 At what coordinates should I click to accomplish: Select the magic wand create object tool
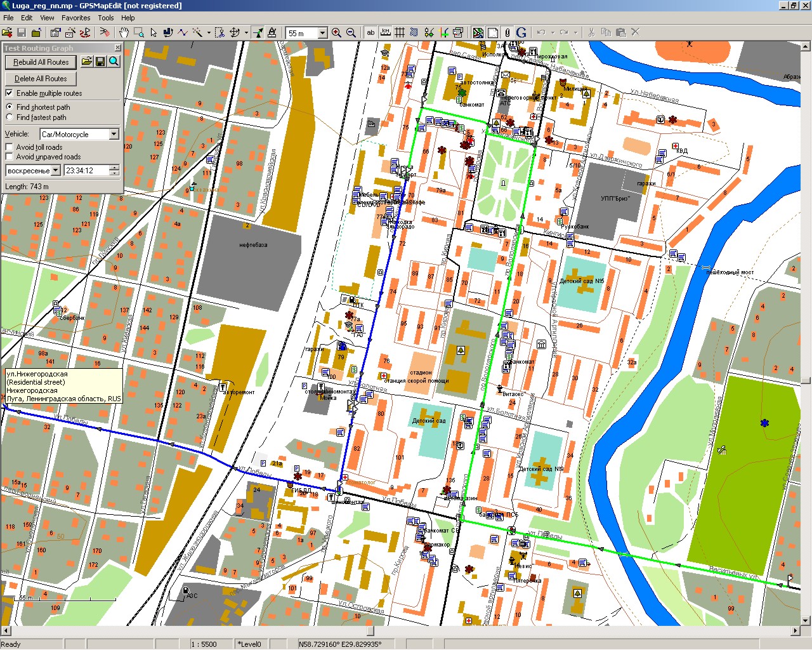(197, 32)
